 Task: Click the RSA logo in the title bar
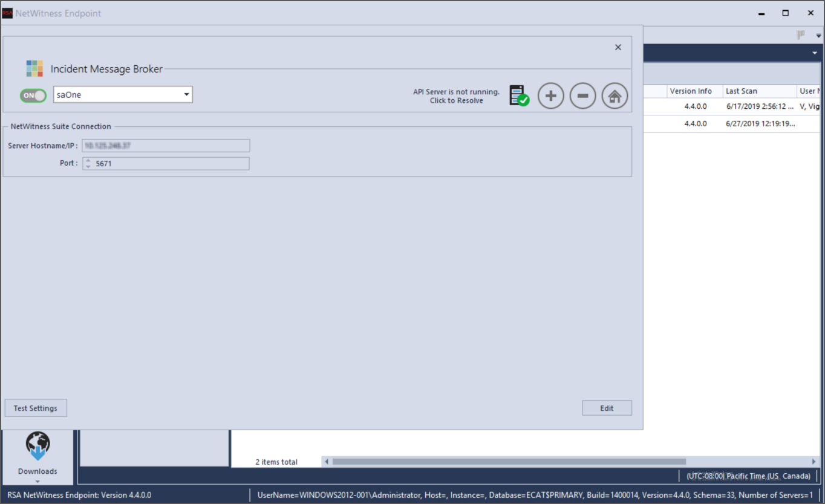tap(7, 13)
